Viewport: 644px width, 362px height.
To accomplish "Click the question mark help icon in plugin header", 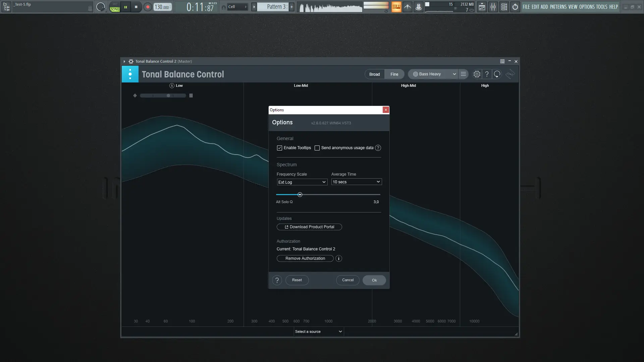I will tap(487, 74).
